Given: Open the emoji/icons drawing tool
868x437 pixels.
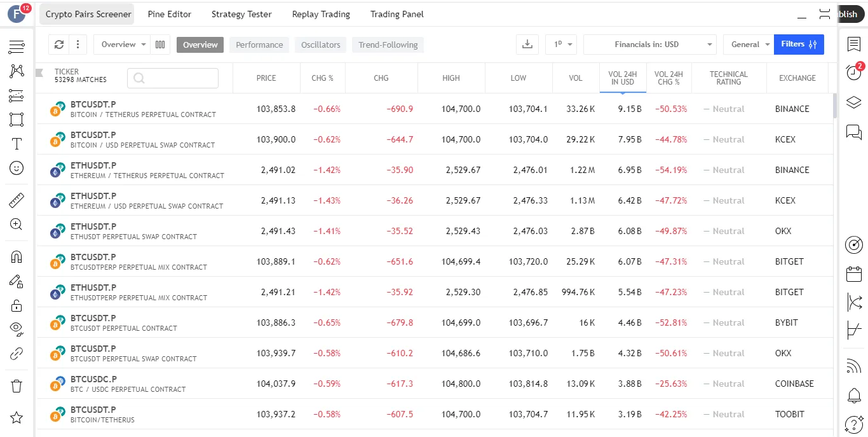Looking at the screenshot, I should pyautogui.click(x=17, y=168).
